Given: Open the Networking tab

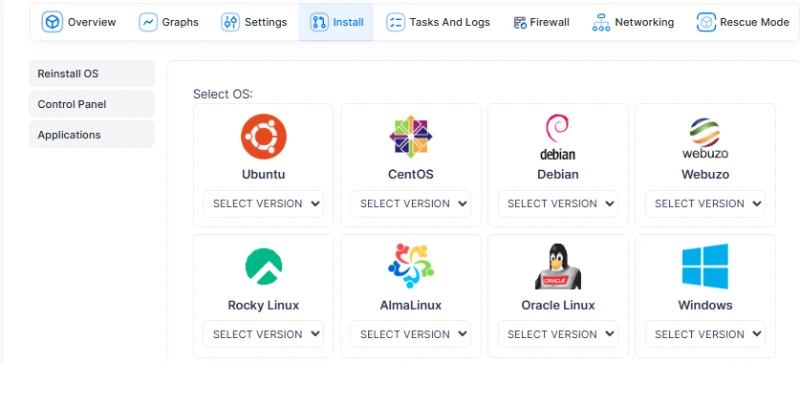Looking at the screenshot, I should point(633,22).
